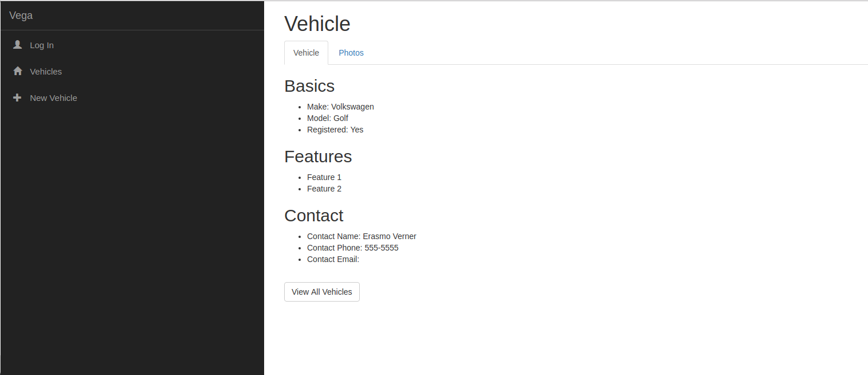Click the Features section heading
The height and width of the screenshot is (375, 868).
coord(318,156)
